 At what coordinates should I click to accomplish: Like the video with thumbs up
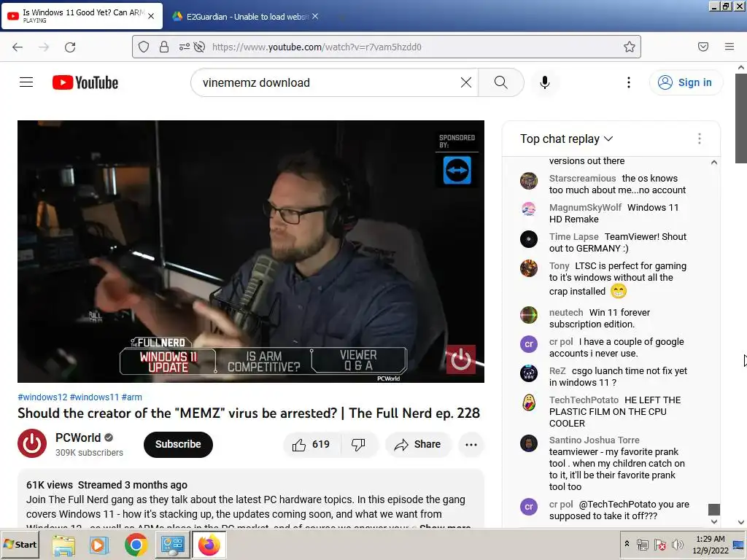point(312,444)
